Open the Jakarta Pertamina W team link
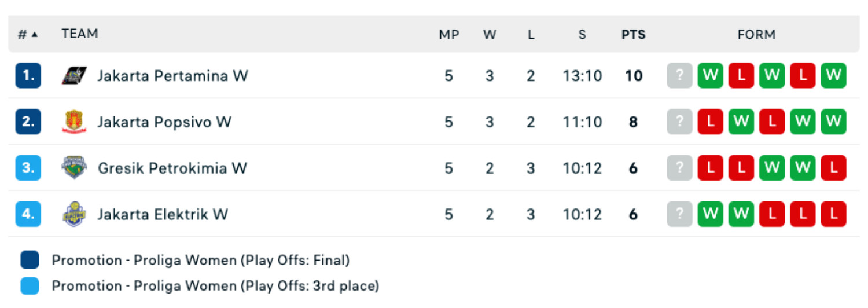 (172, 76)
